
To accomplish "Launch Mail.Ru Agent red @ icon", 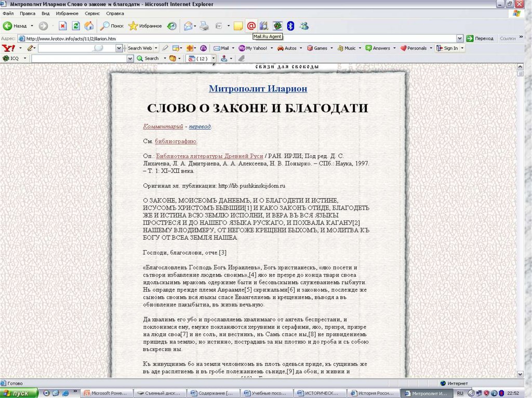I will pyautogui.click(x=251, y=26).
